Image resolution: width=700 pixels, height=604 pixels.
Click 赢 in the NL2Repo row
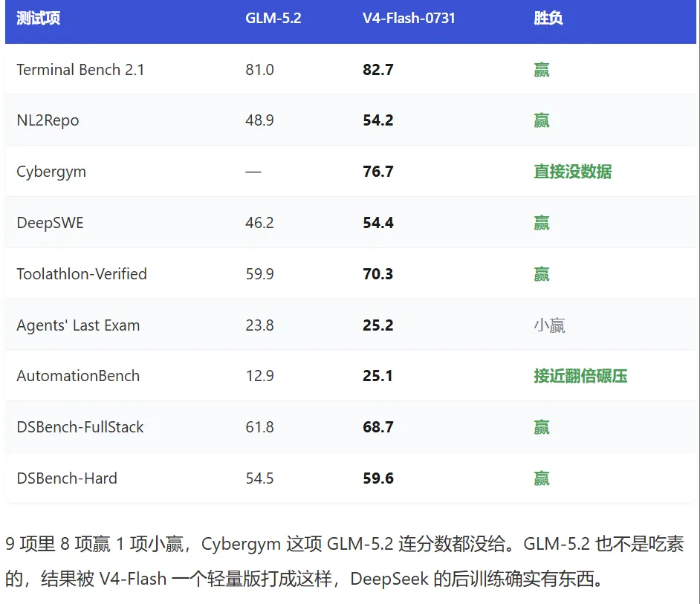pos(542,120)
